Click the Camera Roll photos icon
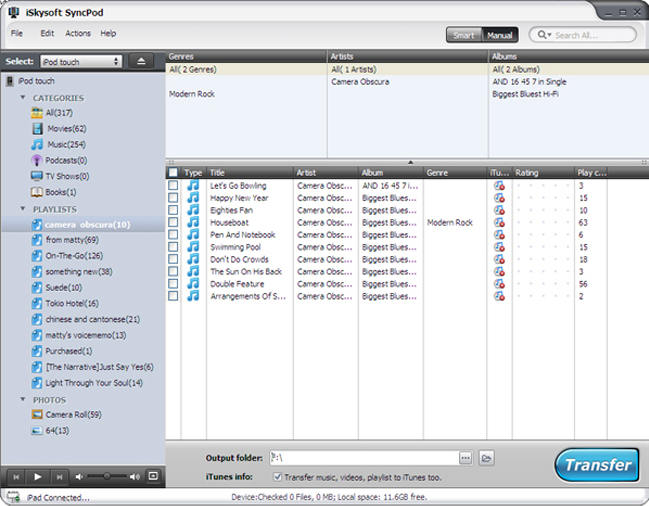 [37, 414]
